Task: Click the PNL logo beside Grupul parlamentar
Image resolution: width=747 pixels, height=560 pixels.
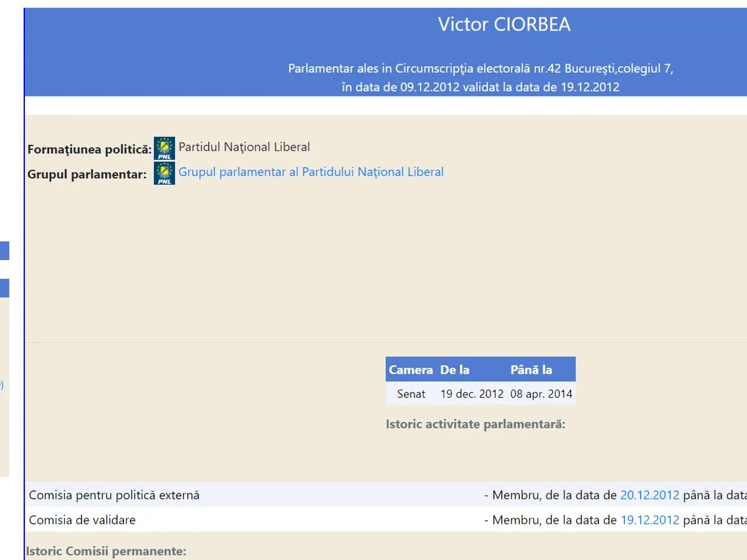Action: coord(164,173)
